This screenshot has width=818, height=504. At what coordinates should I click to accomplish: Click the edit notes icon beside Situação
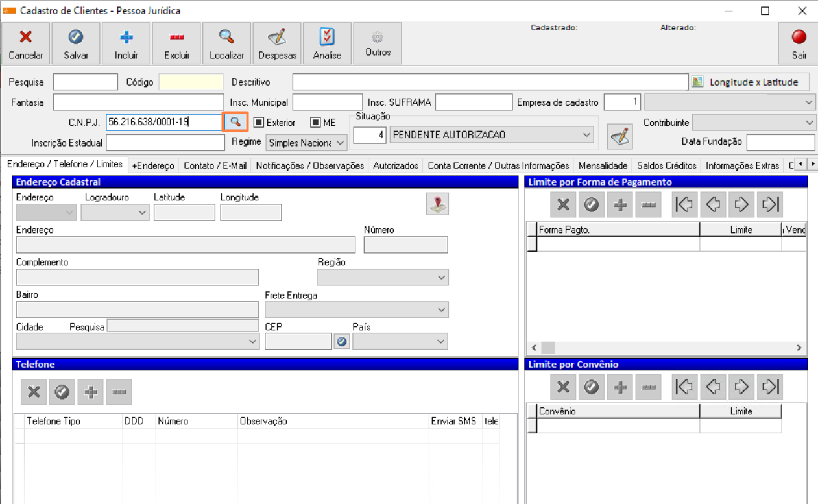[x=620, y=136]
